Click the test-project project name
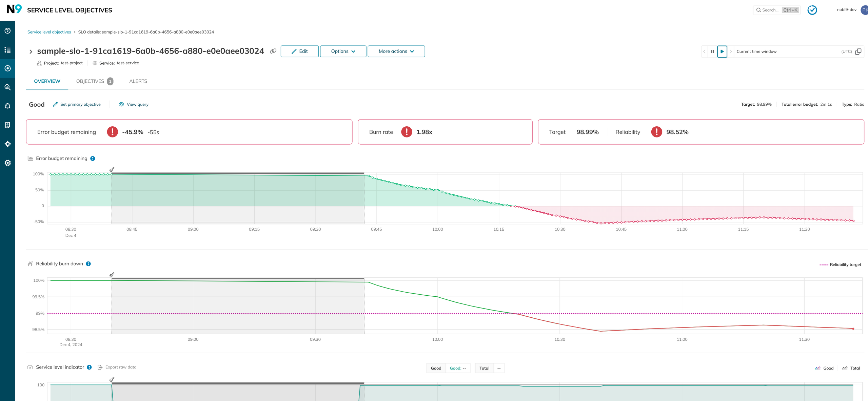 coord(72,63)
